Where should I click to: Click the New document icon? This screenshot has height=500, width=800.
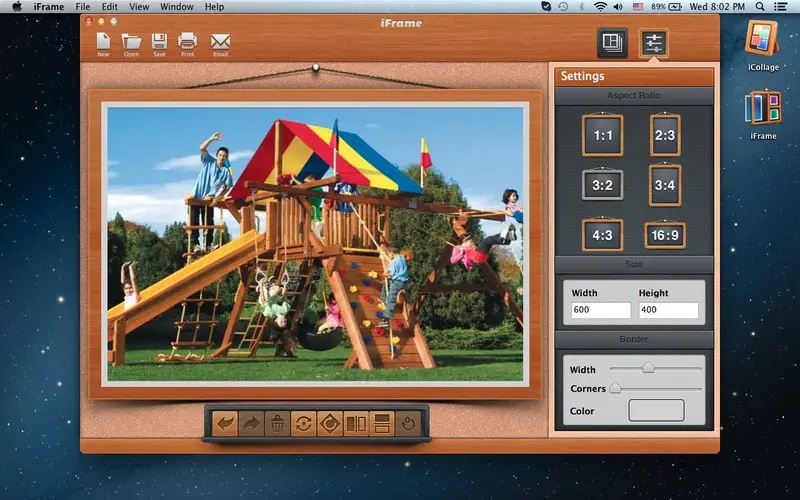coord(103,44)
